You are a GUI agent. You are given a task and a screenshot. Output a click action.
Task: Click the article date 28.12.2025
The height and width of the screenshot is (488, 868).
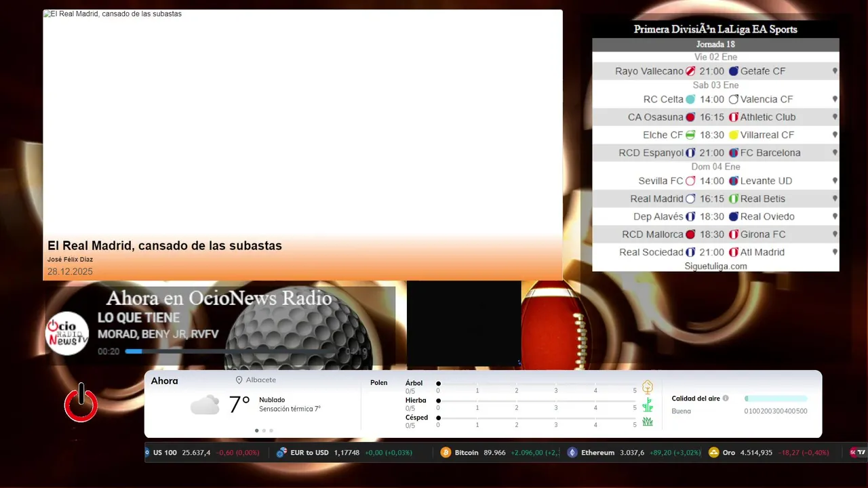pyautogui.click(x=70, y=272)
